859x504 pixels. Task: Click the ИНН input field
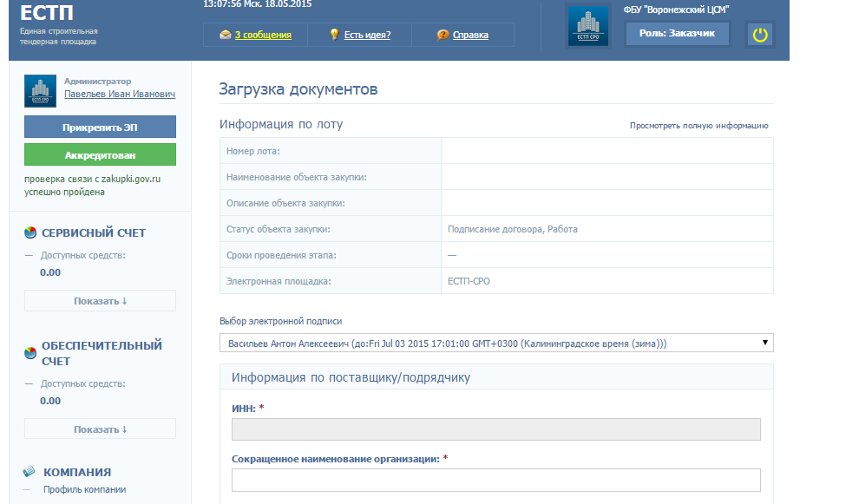(x=495, y=429)
